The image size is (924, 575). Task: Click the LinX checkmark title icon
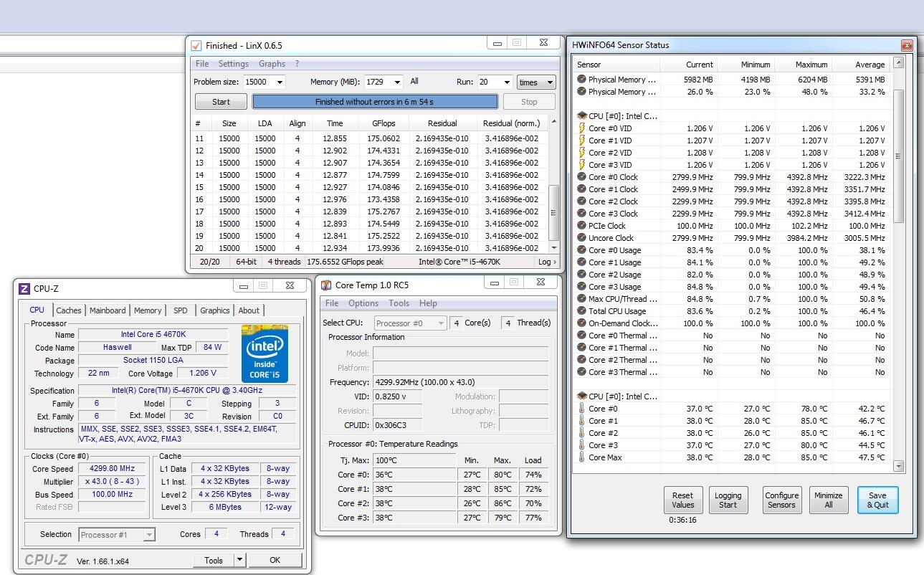pyautogui.click(x=196, y=45)
